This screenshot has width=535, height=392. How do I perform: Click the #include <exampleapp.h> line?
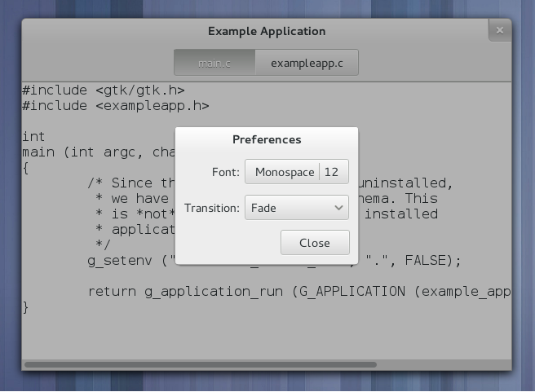point(116,105)
